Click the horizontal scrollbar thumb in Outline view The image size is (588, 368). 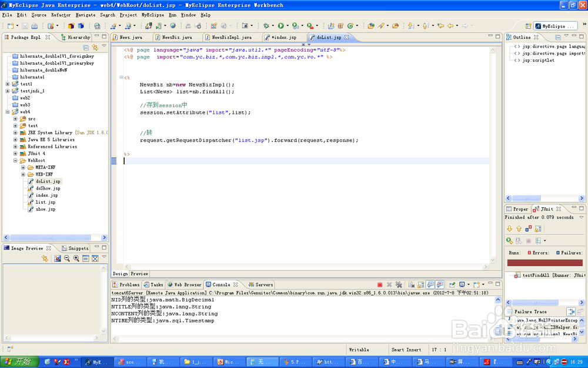tap(526, 198)
